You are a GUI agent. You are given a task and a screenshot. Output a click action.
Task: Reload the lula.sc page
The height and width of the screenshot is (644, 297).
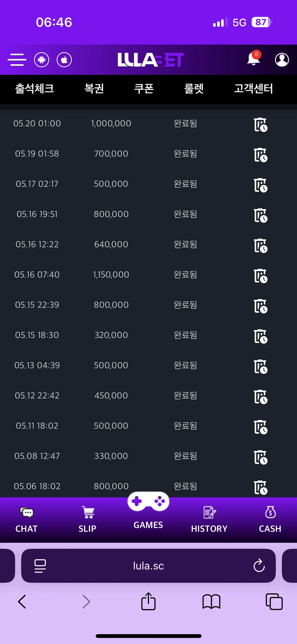(259, 566)
